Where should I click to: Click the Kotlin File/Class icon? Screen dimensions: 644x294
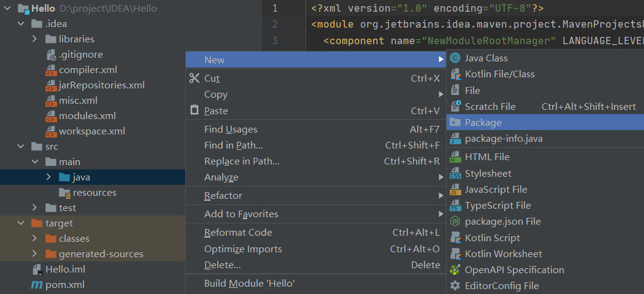(454, 74)
